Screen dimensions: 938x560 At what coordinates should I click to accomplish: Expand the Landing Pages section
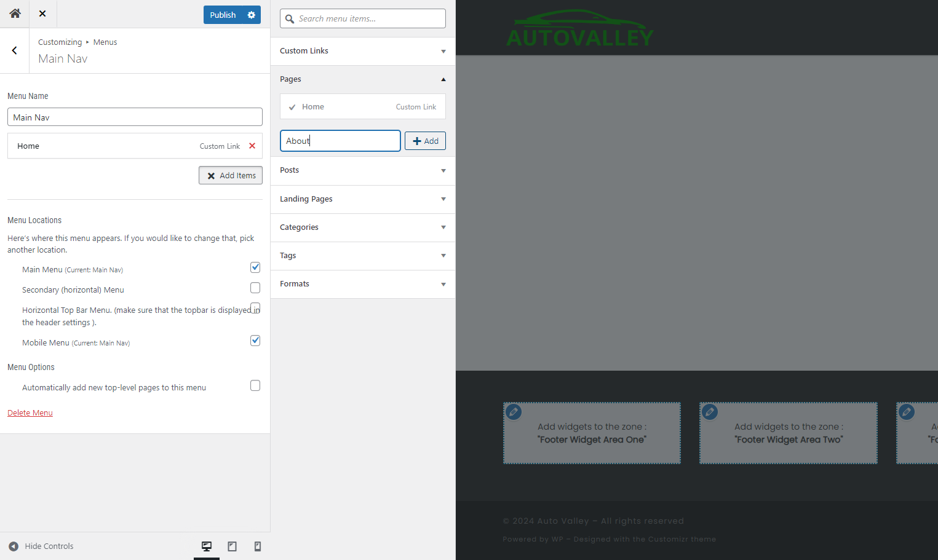point(363,199)
